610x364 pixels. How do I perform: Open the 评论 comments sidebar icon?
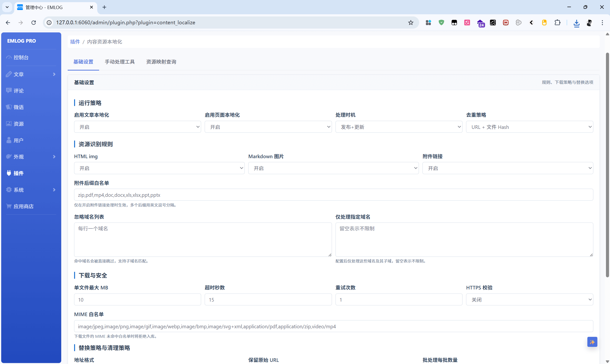pos(9,91)
